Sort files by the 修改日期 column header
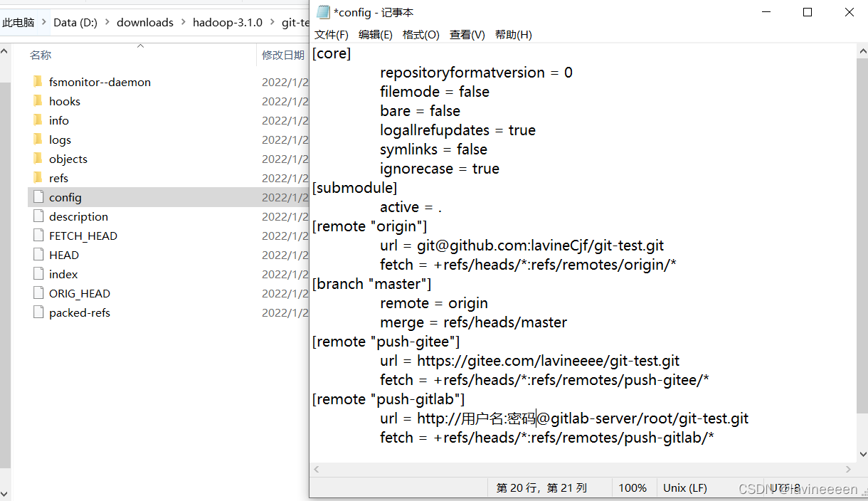Viewport: 868px width, 501px height. (282, 55)
